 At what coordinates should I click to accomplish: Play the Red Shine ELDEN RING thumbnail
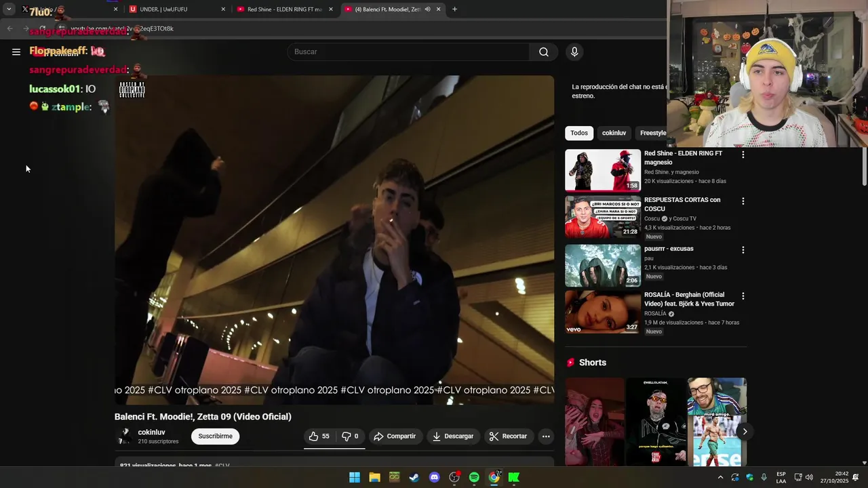pos(603,170)
